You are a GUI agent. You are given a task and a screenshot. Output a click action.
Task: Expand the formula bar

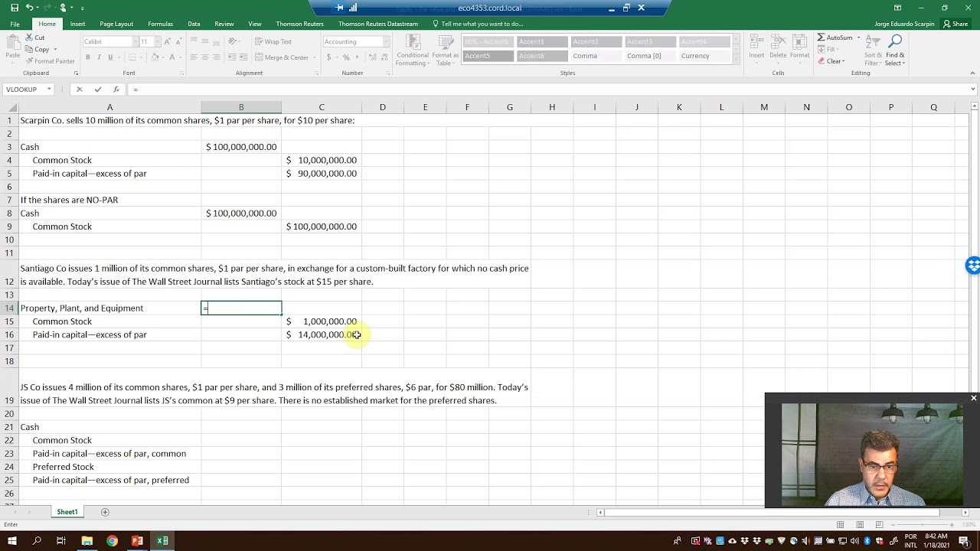tap(972, 90)
